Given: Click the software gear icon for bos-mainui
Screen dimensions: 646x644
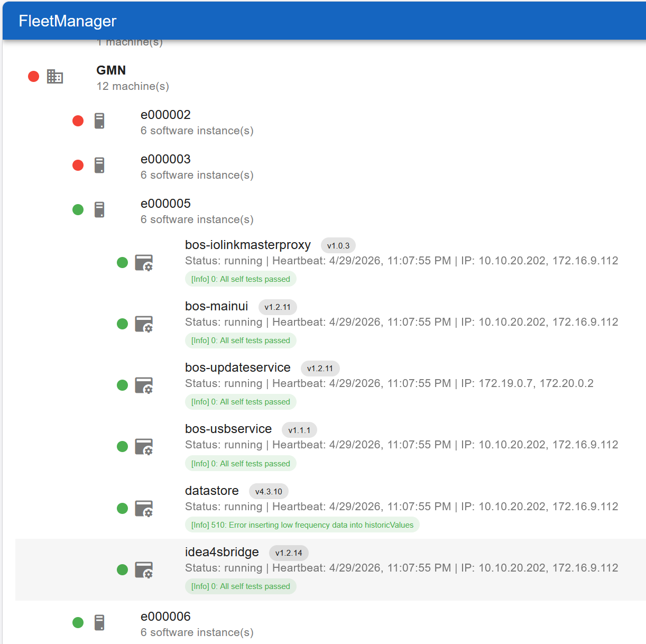Looking at the screenshot, I should coord(144,324).
